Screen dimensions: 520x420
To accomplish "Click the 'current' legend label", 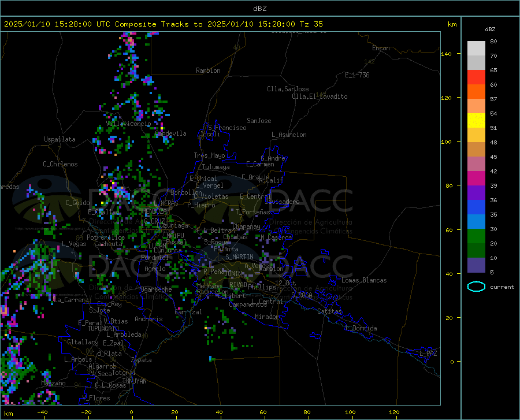I will pos(502,287).
